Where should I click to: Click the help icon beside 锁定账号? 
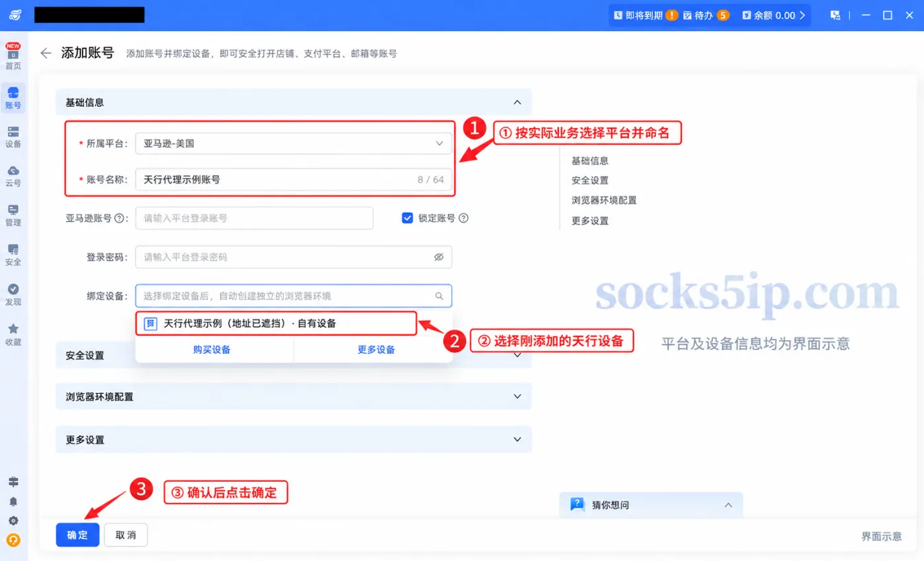tap(463, 218)
